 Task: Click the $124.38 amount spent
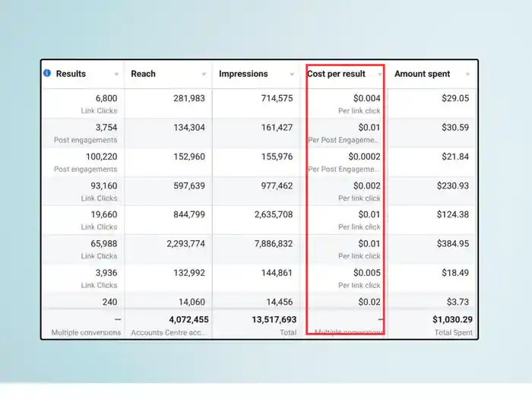click(x=453, y=215)
